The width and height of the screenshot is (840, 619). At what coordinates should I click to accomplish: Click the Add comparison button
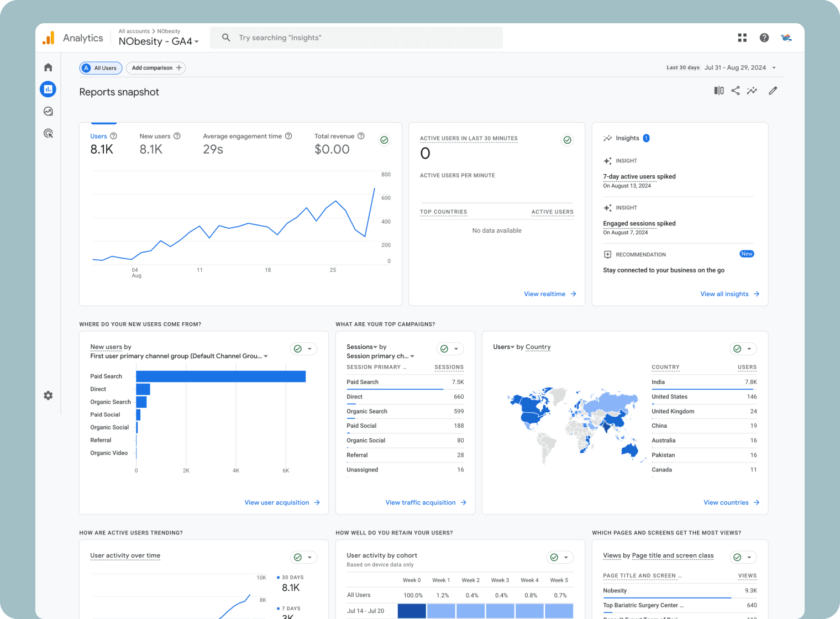tap(156, 68)
